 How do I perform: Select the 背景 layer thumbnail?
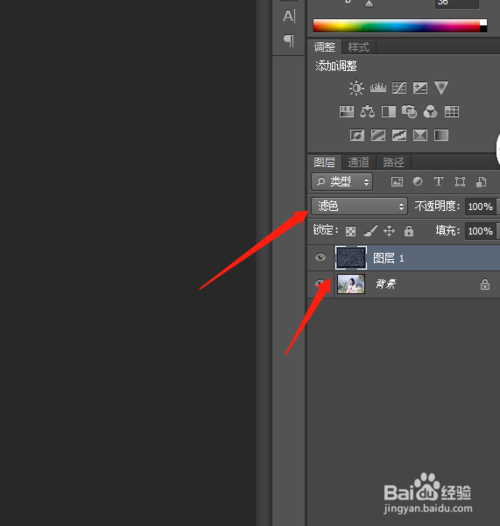[351, 284]
